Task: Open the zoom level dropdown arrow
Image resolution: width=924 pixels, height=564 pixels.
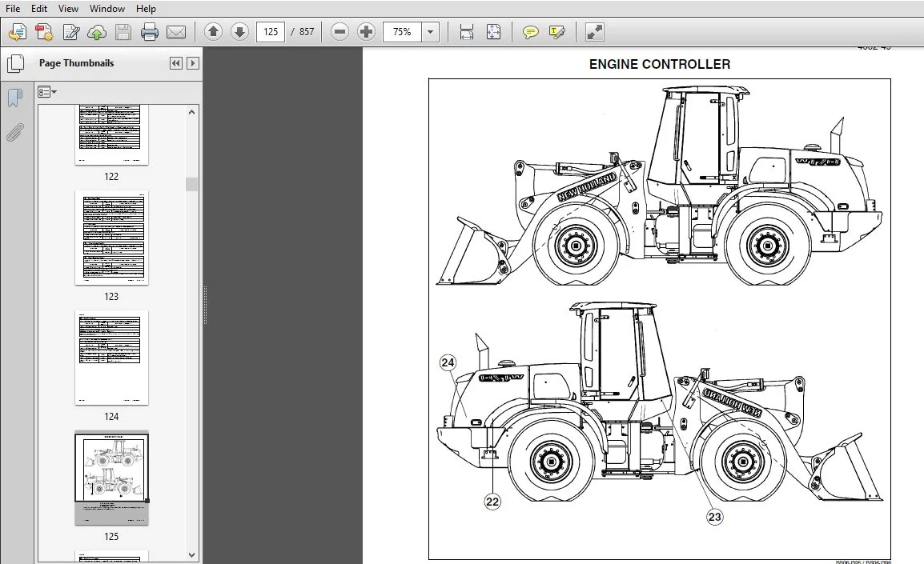Action: 430,32
